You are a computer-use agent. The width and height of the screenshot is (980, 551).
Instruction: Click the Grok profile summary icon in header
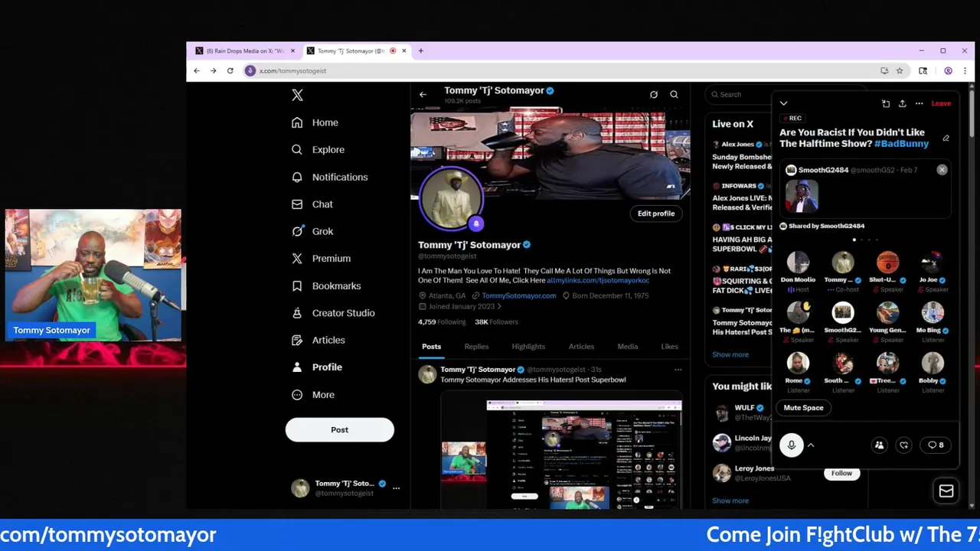coord(654,95)
